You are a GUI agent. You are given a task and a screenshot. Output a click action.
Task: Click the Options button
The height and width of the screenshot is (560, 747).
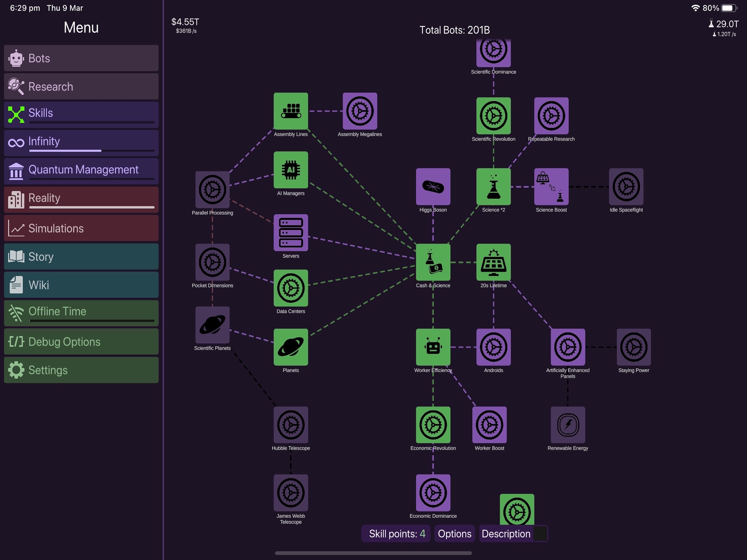click(x=454, y=533)
